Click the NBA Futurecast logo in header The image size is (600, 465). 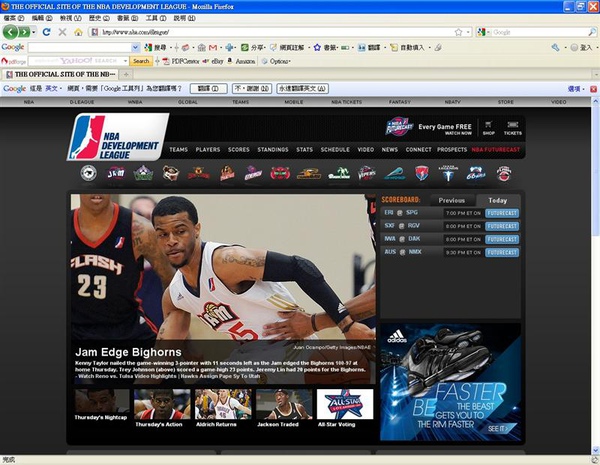399,127
